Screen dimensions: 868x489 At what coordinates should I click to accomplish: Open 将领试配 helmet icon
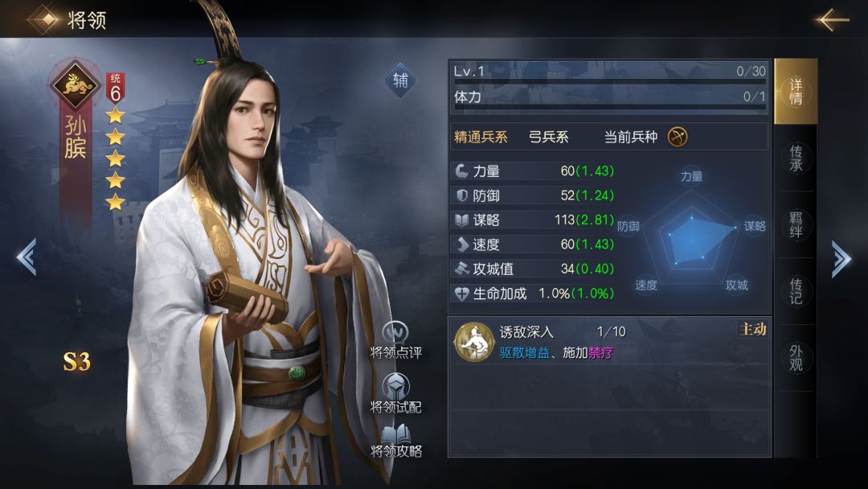pos(395,386)
